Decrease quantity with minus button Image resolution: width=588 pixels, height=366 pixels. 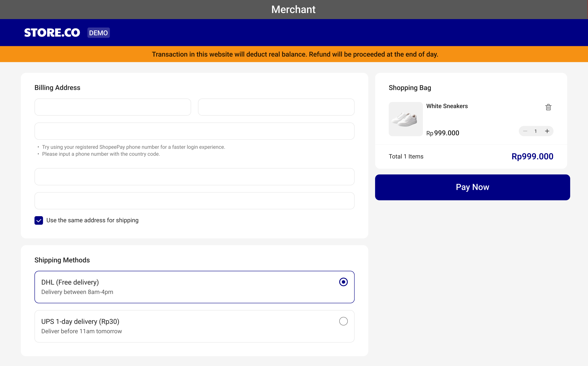click(525, 131)
